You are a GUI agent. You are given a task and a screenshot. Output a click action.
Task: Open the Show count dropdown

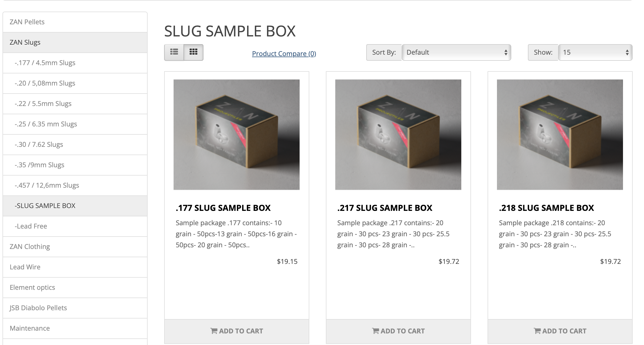click(x=595, y=52)
